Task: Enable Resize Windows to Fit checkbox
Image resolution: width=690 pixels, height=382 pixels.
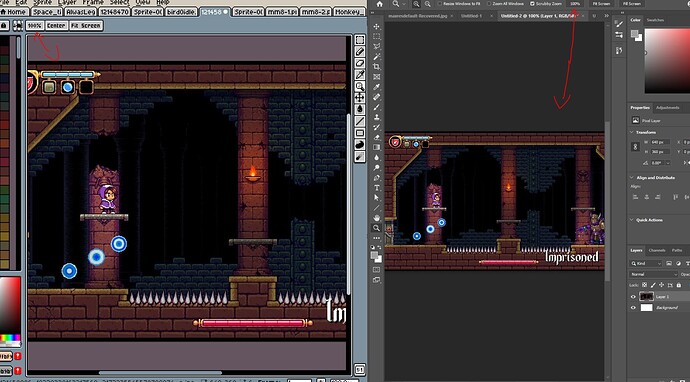Action: pyautogui.click(x=440, y=4)
